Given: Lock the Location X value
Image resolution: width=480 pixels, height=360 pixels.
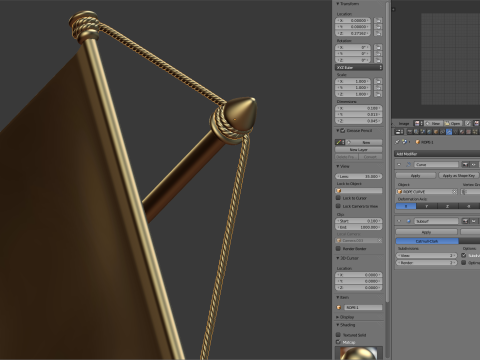Looking at the screenshot, I should [378, 20].
